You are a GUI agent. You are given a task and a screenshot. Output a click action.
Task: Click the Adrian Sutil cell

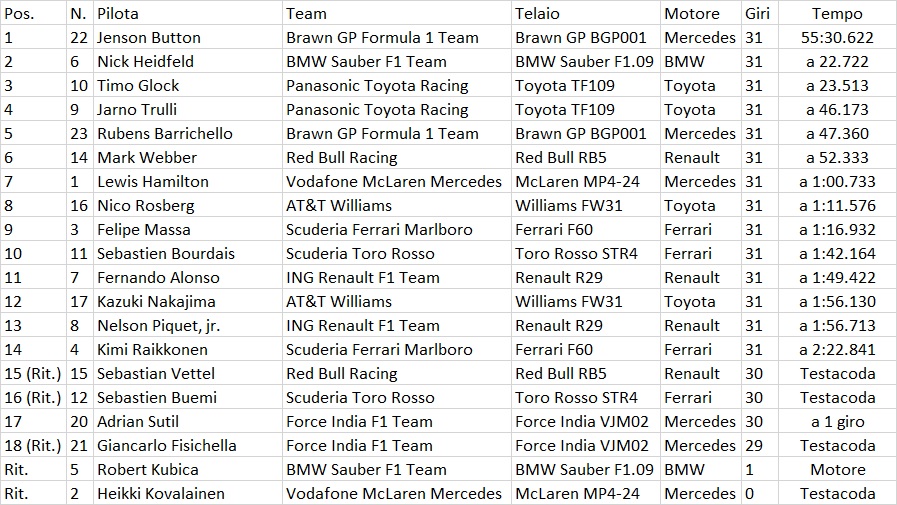[188, 422]
